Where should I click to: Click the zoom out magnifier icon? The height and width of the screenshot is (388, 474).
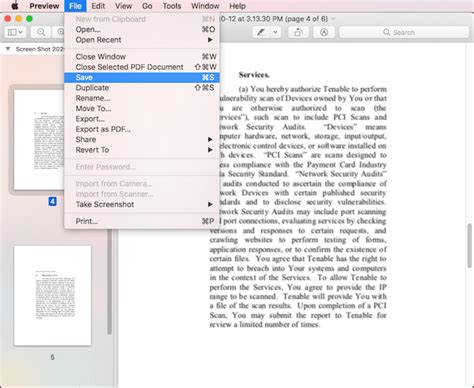point(41,32)
